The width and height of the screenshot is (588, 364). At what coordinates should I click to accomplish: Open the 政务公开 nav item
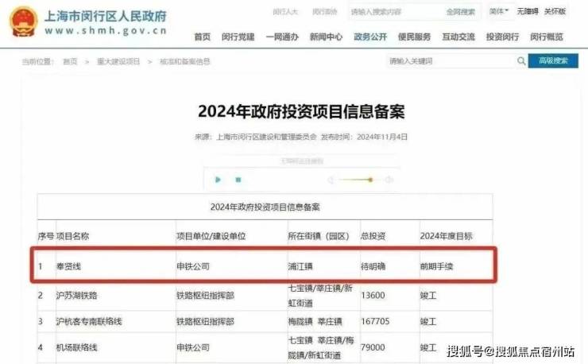click(370, 37)
